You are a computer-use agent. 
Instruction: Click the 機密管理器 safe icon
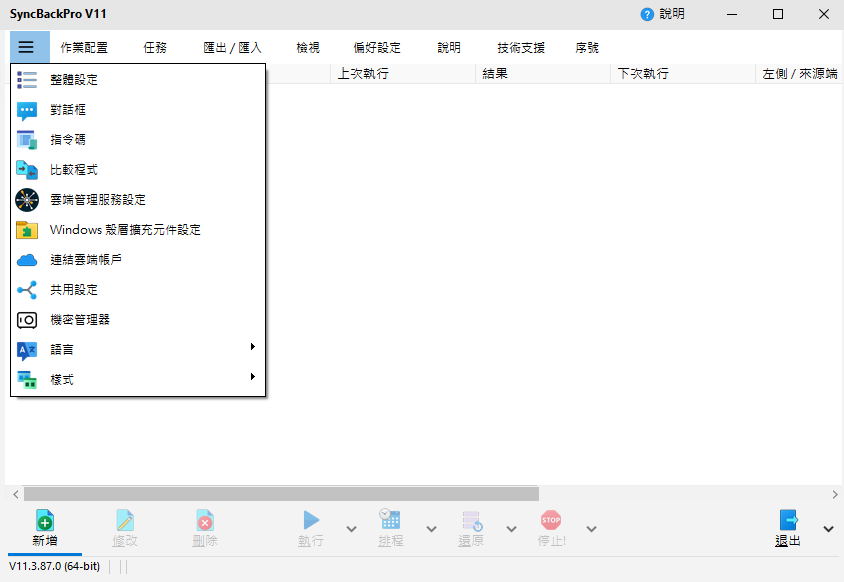27,320
